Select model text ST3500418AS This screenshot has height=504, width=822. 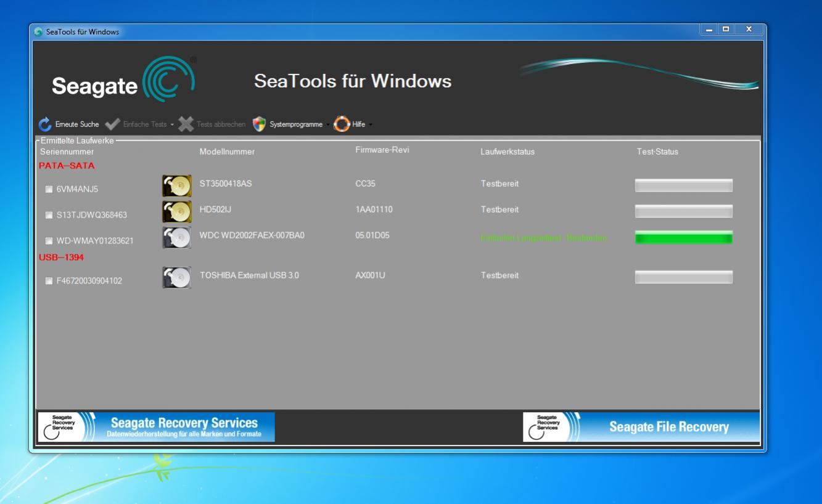[226, 184]
